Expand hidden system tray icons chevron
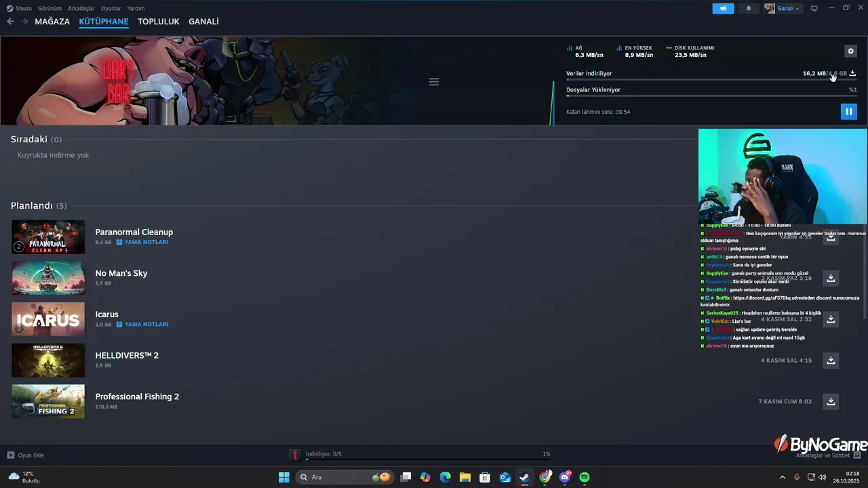This screenshot has width=868, height=488. [x=783, y=477]
